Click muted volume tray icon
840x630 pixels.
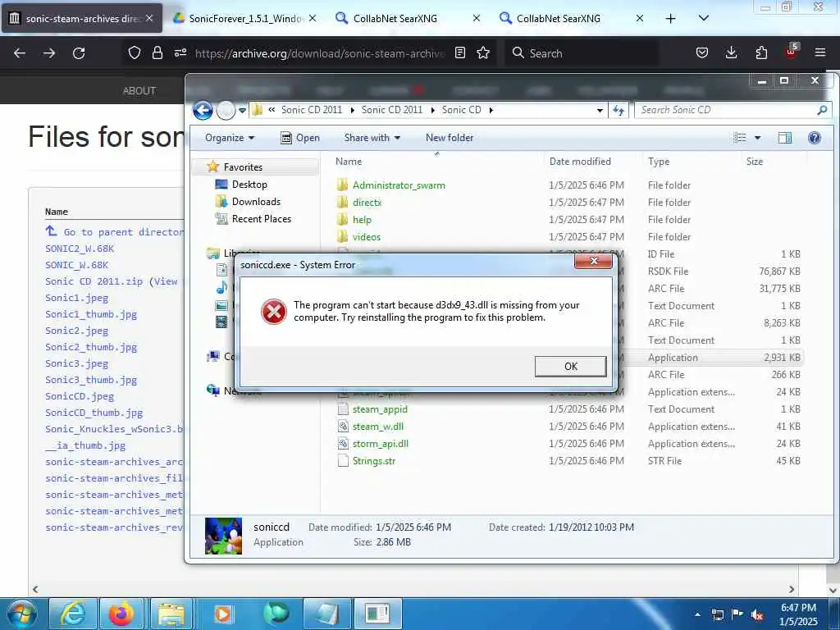pyautogui.click(x=757, y=614)
